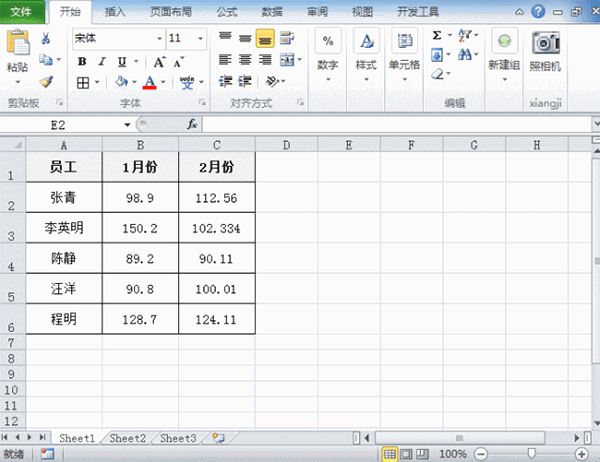Click the Find binoculars icon

point(465,54)
